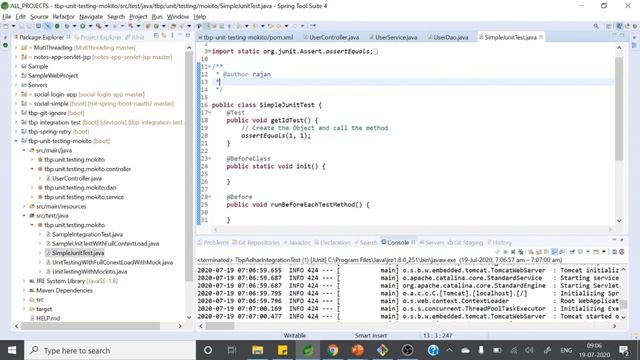Open Git Repositories tab
Viewport: 640px width, 360px height.
[x=256, y=242]
